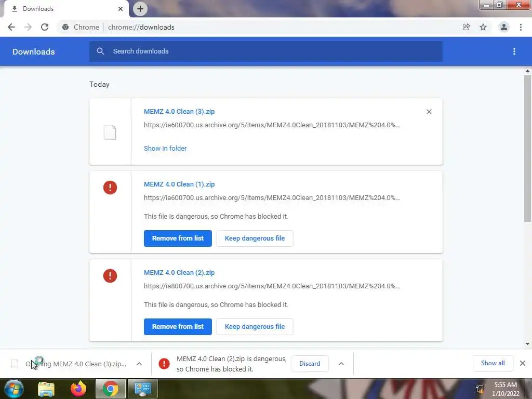This screenshot has width=532, height=399.
Task: Click the Downloads heading in the blue bar
Action: tap(34, 51)
